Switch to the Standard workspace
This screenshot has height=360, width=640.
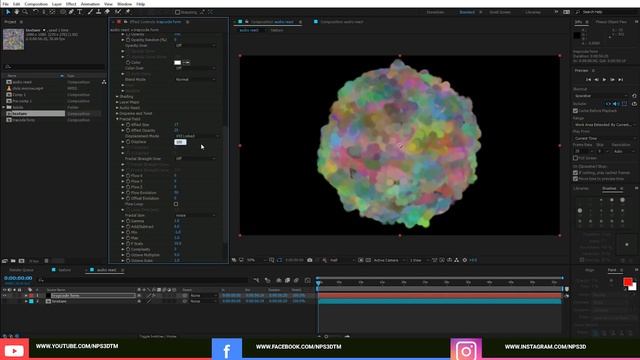click(467, 12)
